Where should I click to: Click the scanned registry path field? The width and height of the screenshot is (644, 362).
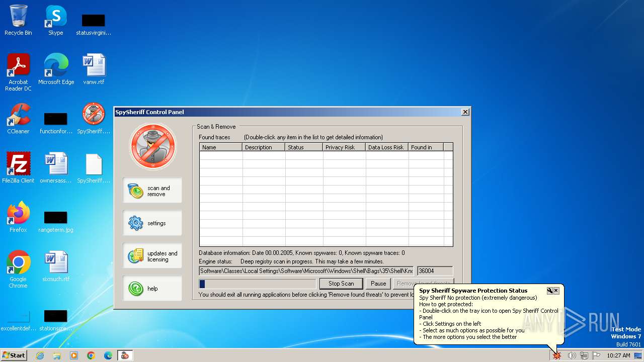point(306,271)
